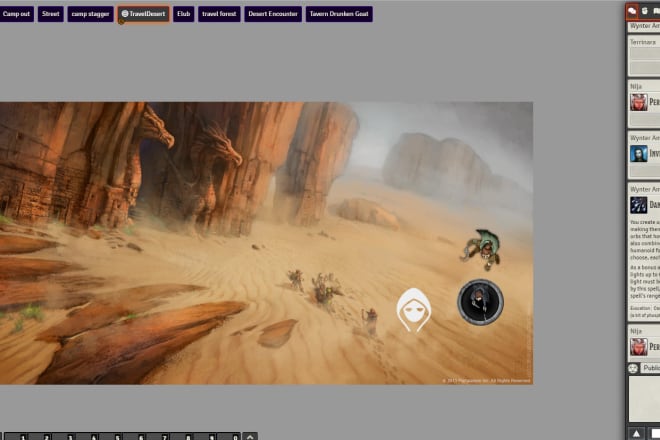660x440 pixels.
Task: Click Nija's portrait in the last chat card
Action: (639, 347)
